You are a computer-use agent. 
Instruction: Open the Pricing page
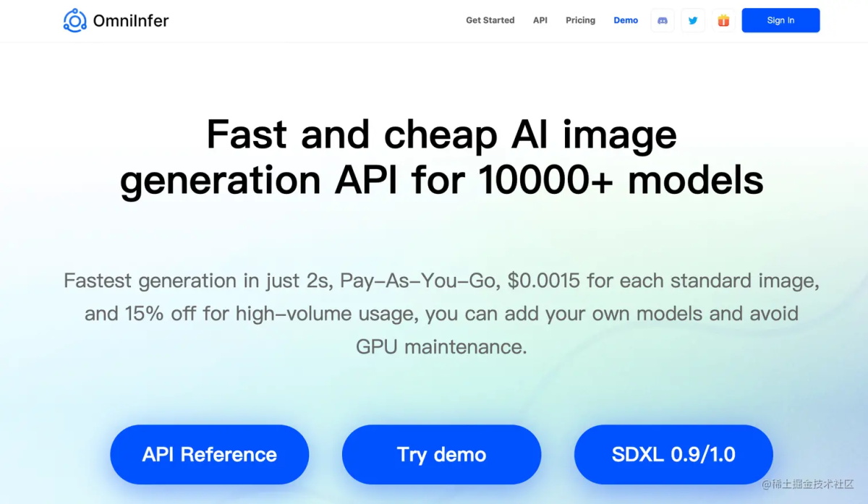point(580,20)
